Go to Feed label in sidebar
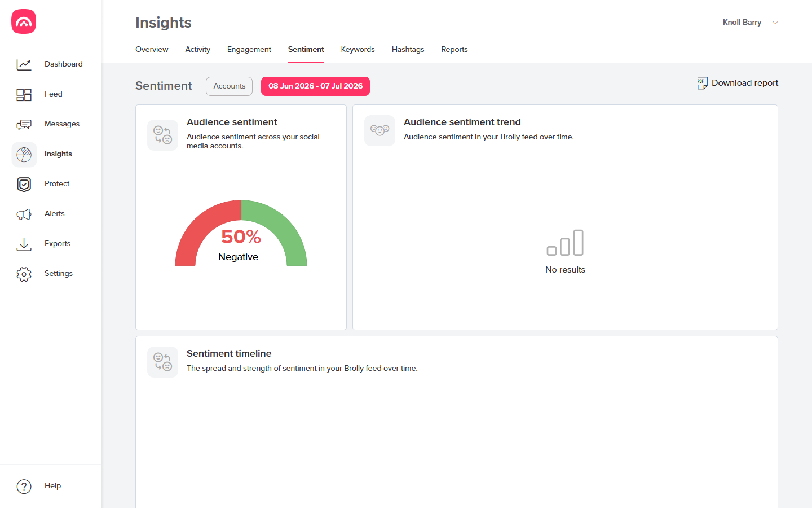Viewport: 812px width, 508px height. [54, 94]
